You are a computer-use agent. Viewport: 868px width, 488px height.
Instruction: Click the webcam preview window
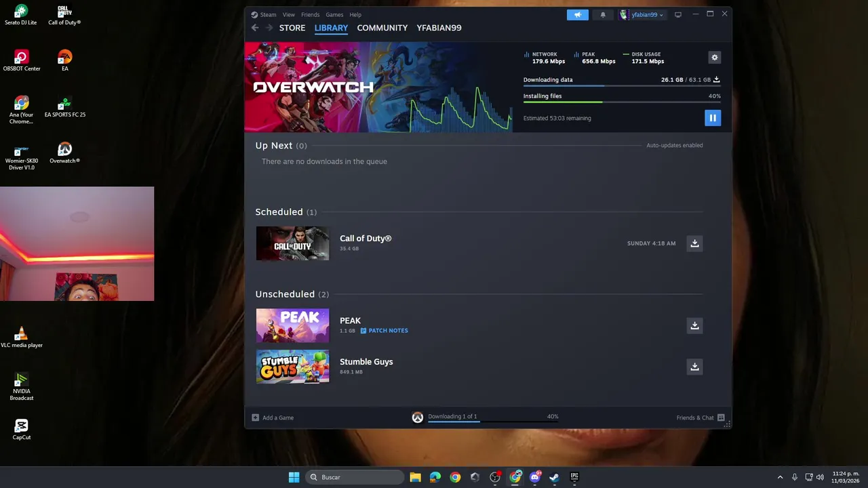(x=77, y=244)
